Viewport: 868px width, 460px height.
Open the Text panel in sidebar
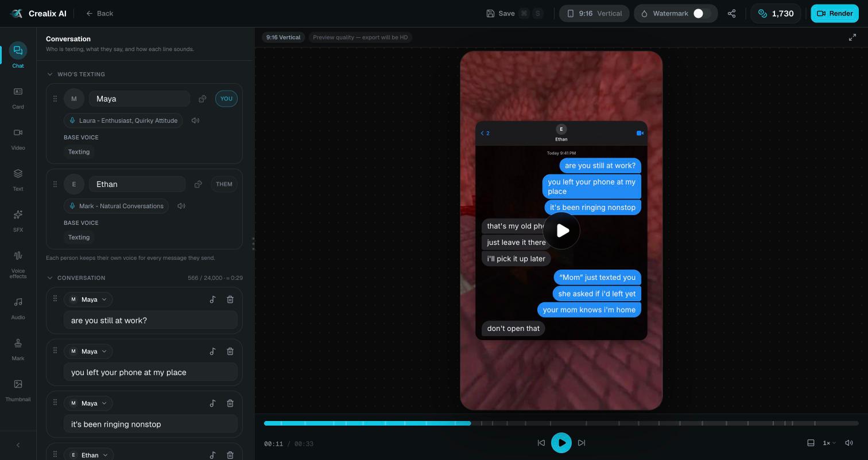[18, 178]
